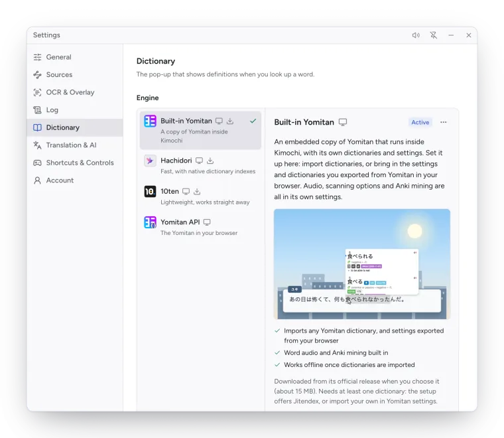Click 'Lightweight, works straight away' text
Viewport: 504px width, 438px height.
point(205,202)
